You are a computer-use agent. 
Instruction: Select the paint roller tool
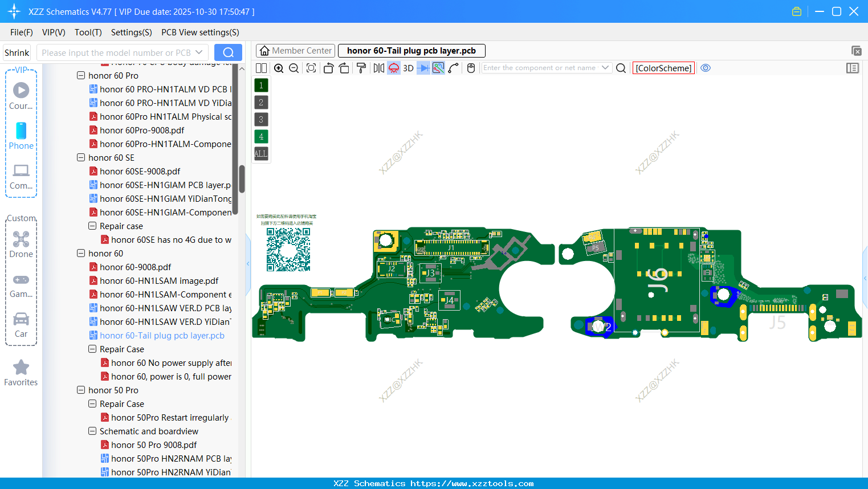coord(361,68)
